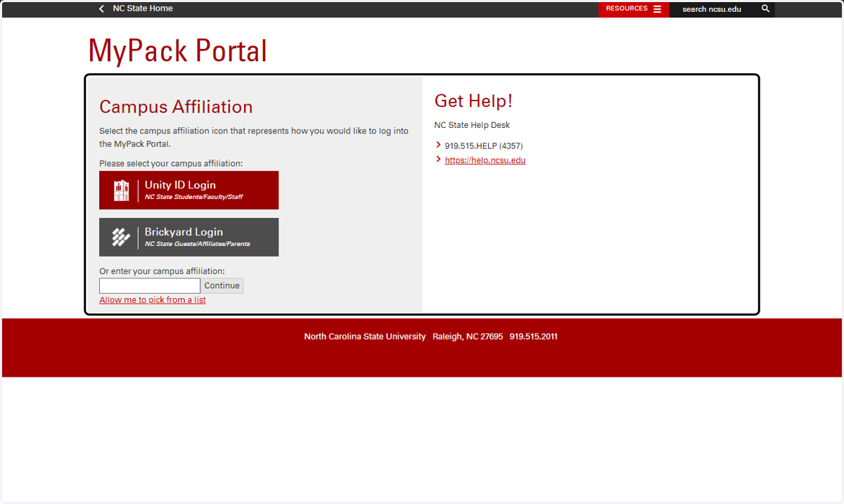844x504 pixels.
Task: Click the back arrow beside NC State Home
Action: click(101, 9)
